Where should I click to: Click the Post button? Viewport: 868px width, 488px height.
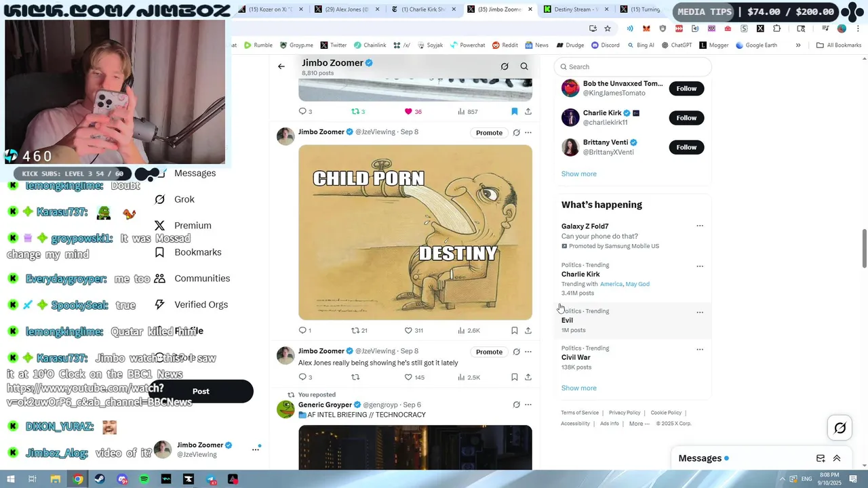coord(201,391)
